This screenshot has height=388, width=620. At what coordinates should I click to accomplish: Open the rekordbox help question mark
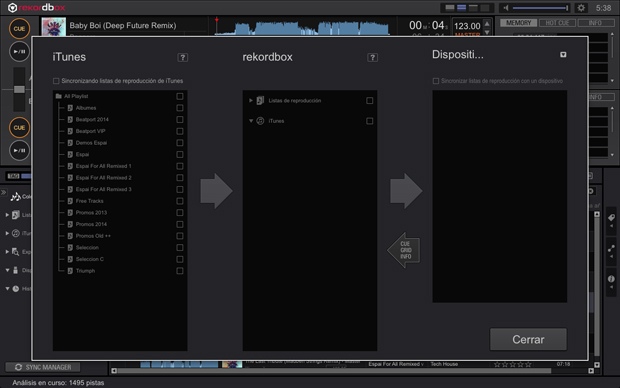pos(372,57)
